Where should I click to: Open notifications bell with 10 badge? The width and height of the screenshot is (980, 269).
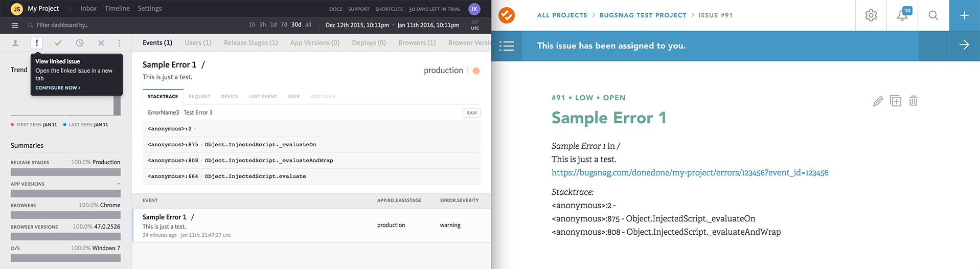(903, 15)
